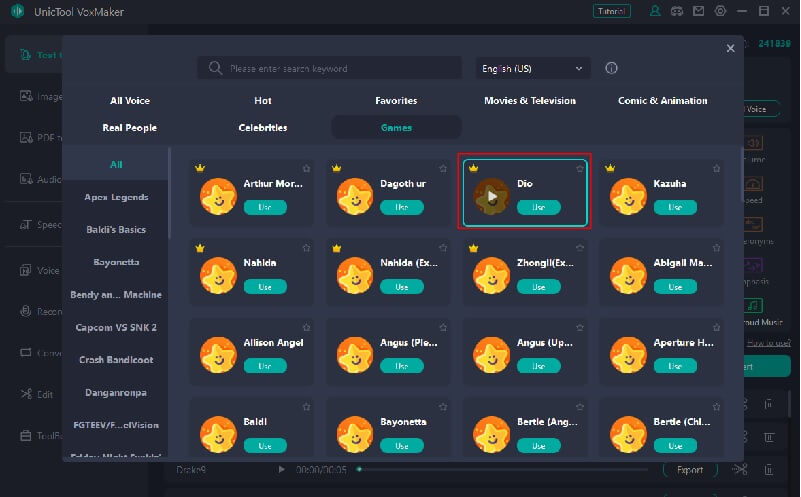Open the Audio item icon in left sidebar
801x497 pixels.
point(26,178)
